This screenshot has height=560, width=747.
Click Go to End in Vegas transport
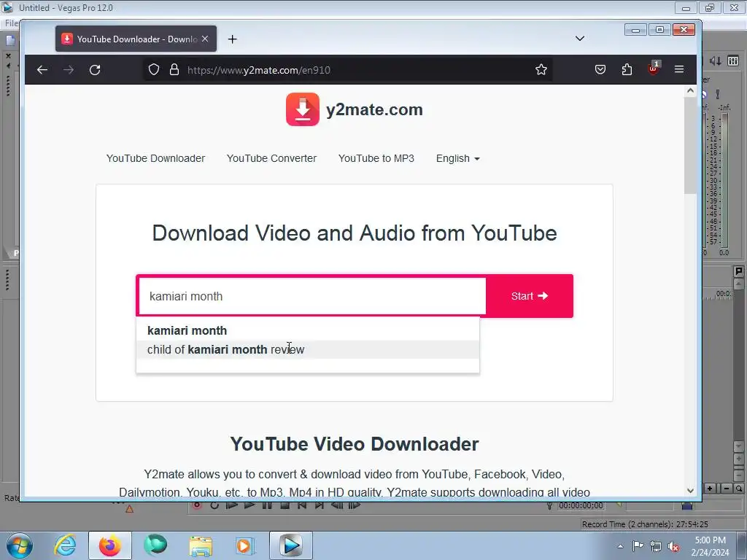click(x=320, y=505)
